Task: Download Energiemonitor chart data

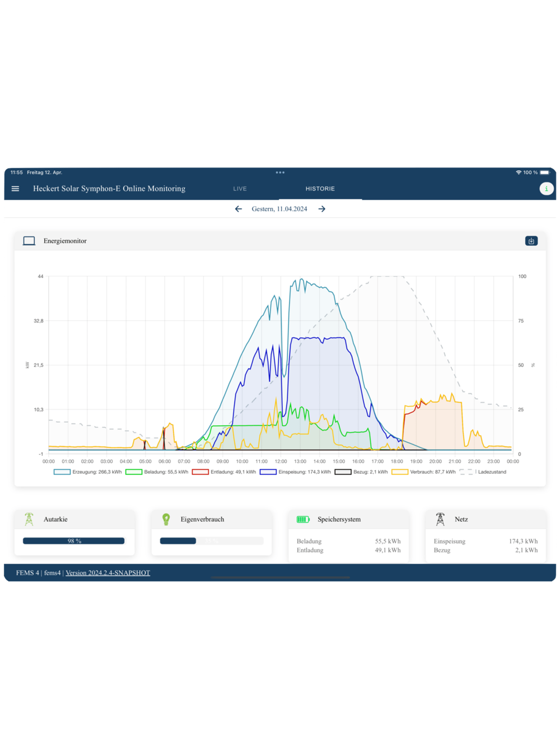Action: coord(531,241)
